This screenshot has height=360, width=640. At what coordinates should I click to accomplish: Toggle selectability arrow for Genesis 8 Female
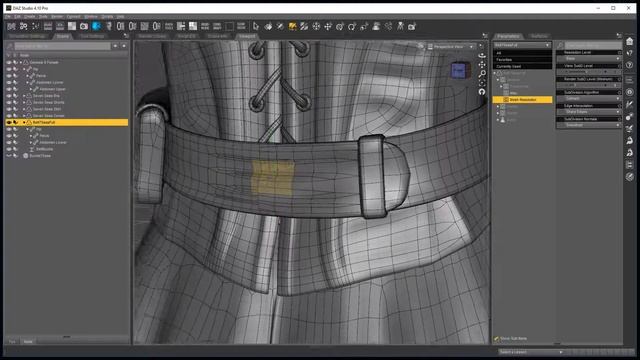click(16, 62)
